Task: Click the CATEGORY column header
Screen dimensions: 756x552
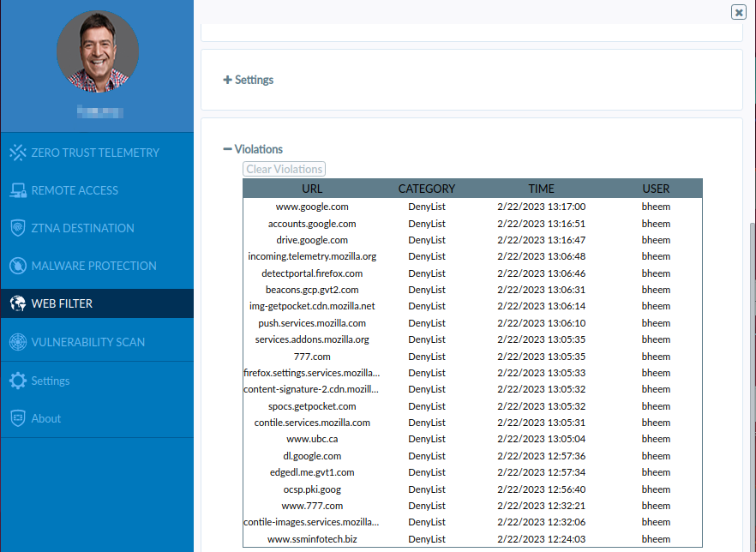Action: coord(426,189)
